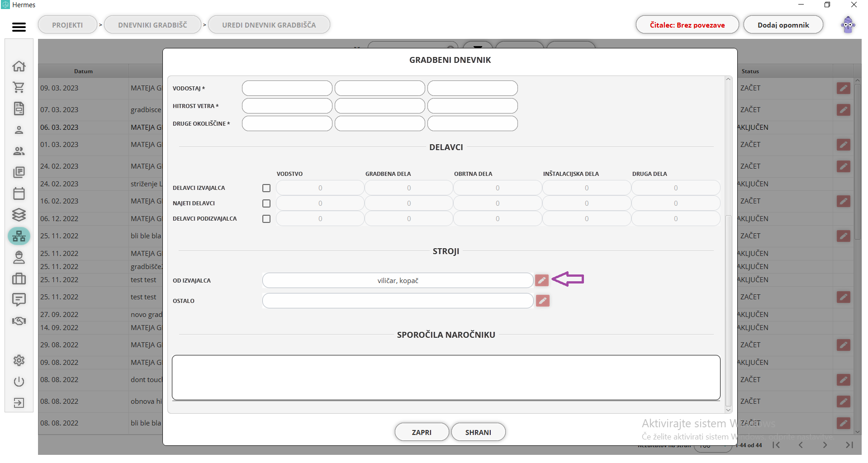Viewport: 868px width, 463px height.
Task: Jump to the first results page
Action: [x=776, y=445]
